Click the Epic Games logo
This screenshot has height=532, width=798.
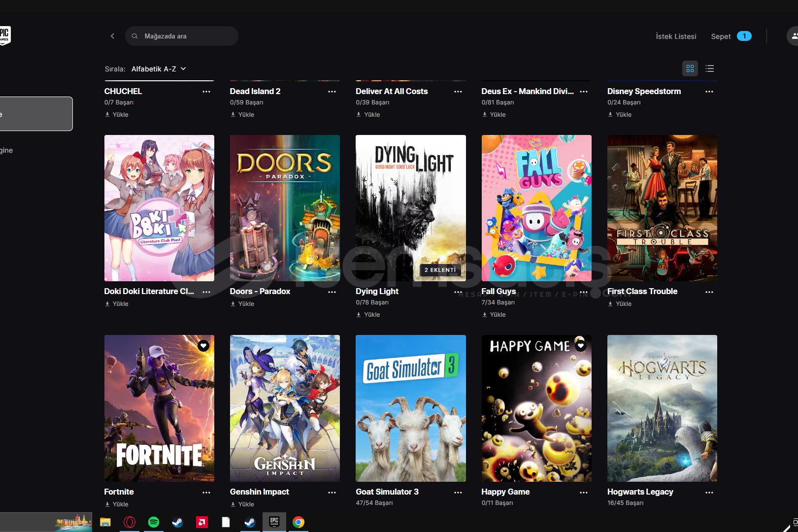[4, 36]
